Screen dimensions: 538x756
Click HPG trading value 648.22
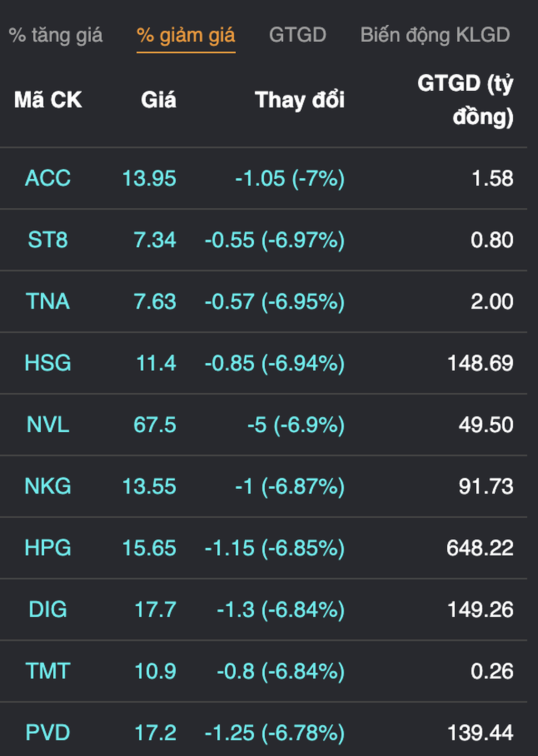click(x=480, y=548)
